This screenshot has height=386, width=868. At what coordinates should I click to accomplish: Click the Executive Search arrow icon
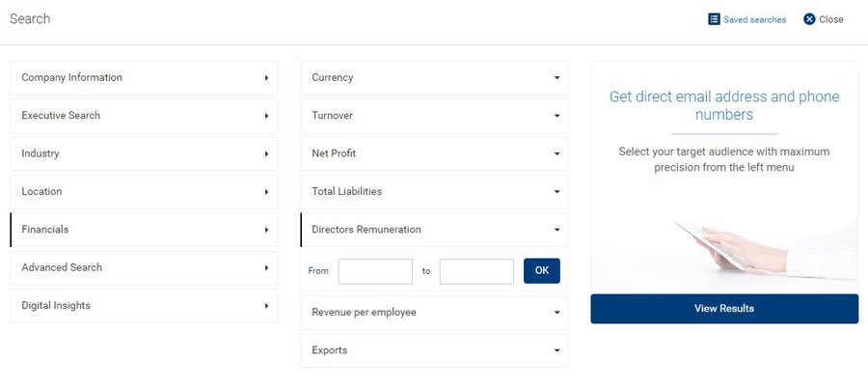pyautogui.click(x=266, y=116)
